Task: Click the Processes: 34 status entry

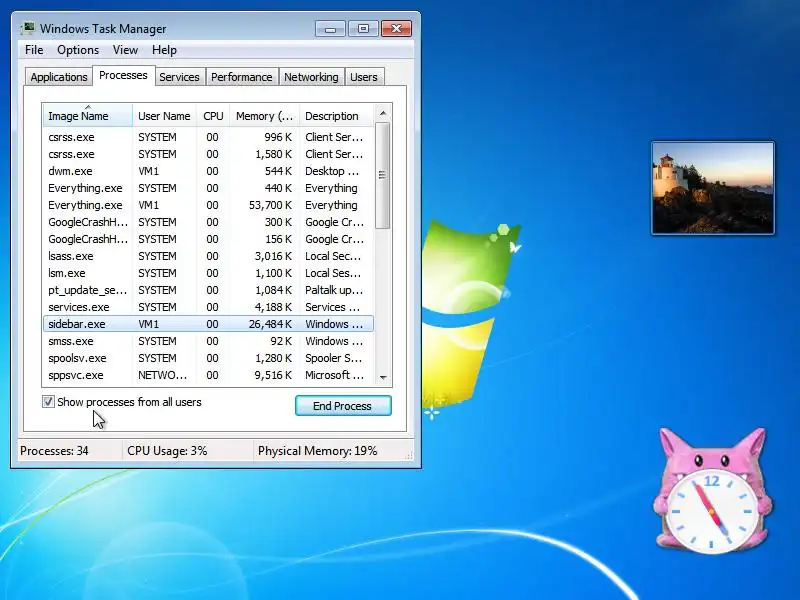Action: click(x=54, y=451)
